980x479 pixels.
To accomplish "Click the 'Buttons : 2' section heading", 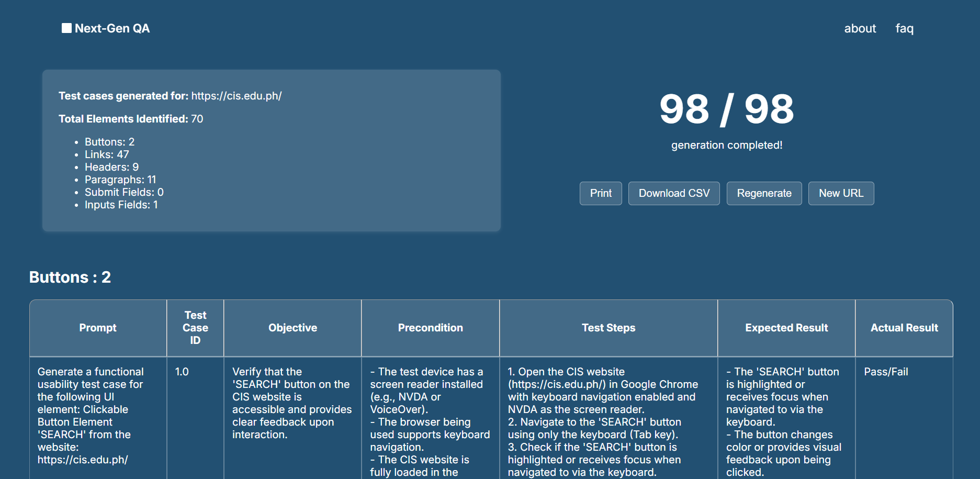I will coord(70,277).
